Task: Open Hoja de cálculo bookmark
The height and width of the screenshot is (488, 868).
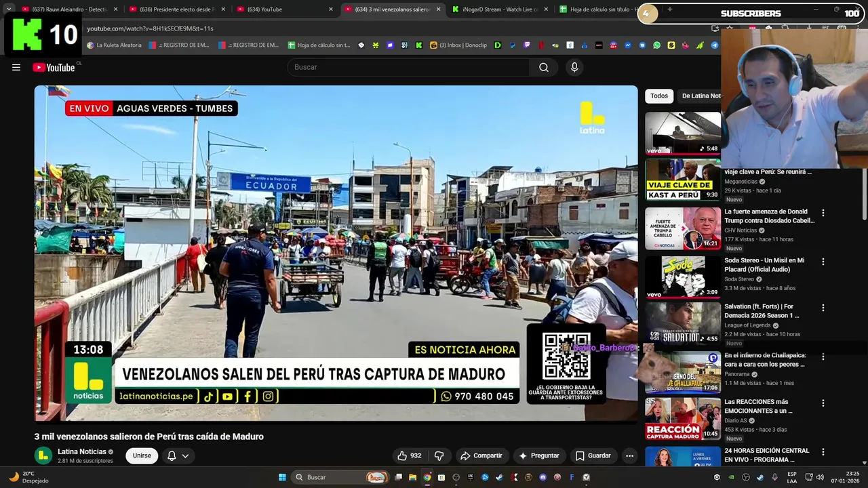Action: (319, 45)
